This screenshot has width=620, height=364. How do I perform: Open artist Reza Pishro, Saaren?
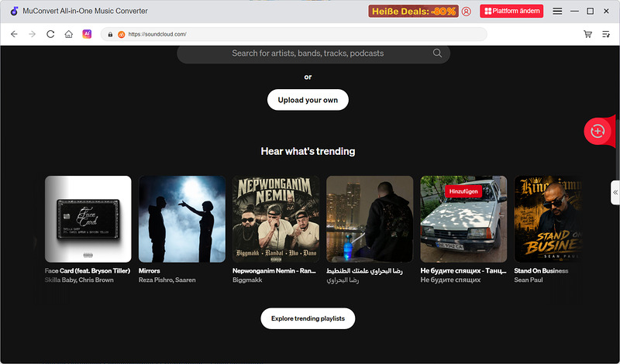pyautogui.click(x=167, y=280)
